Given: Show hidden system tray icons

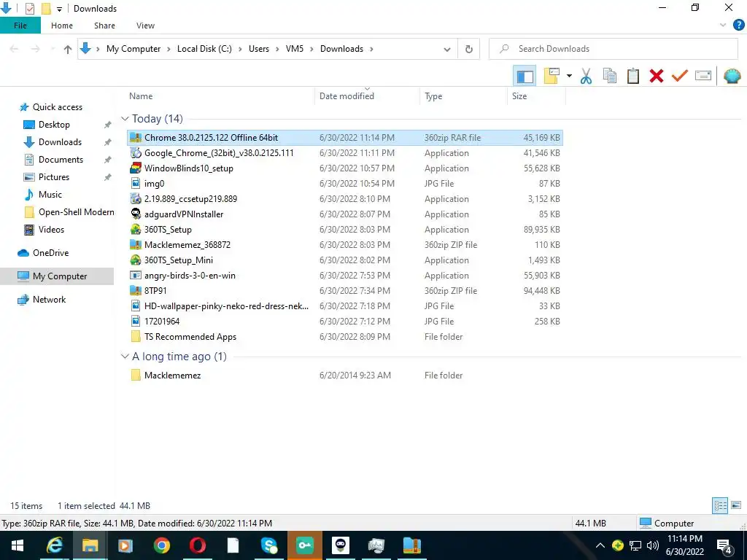Looking at the screenshot, I should [600, 545].
